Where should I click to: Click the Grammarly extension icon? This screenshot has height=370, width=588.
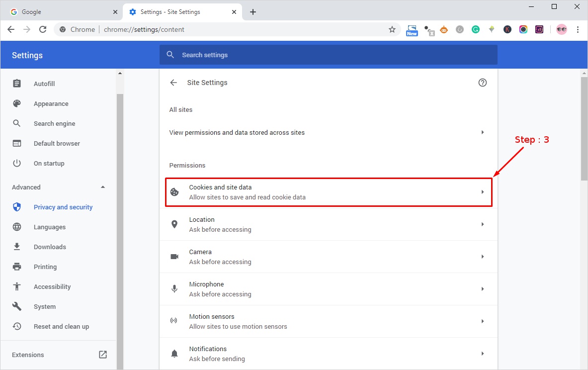pyautogui.click(x=476, y=29)
